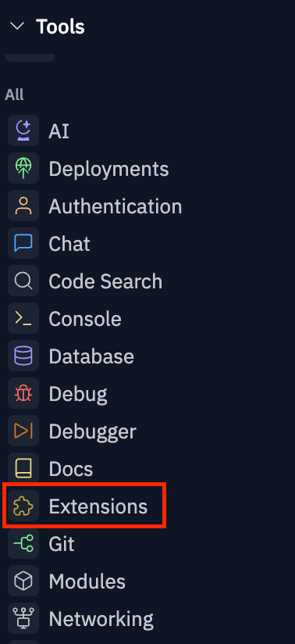Click the Networking diagram icon
Image resolution: width=295 pixels, height=644 pixels.
[x=23, y=618]
